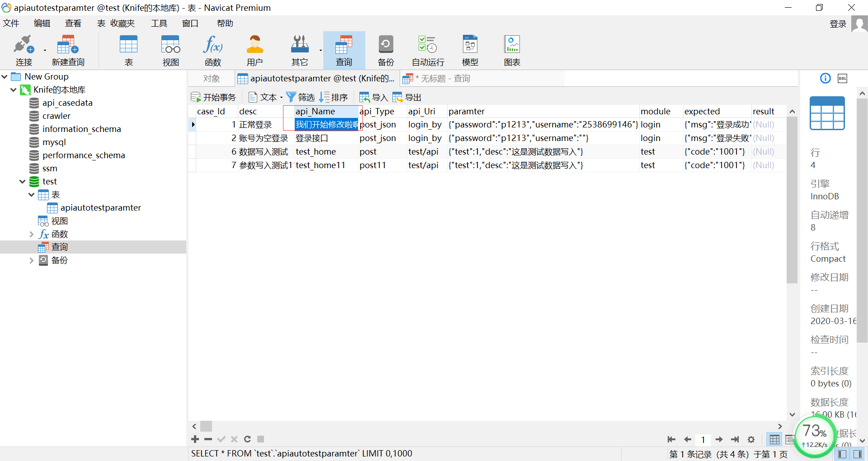The height and width of the screenshot is (461, 868).
Task: Show the DDL panel icon
Action: point(842,78)
